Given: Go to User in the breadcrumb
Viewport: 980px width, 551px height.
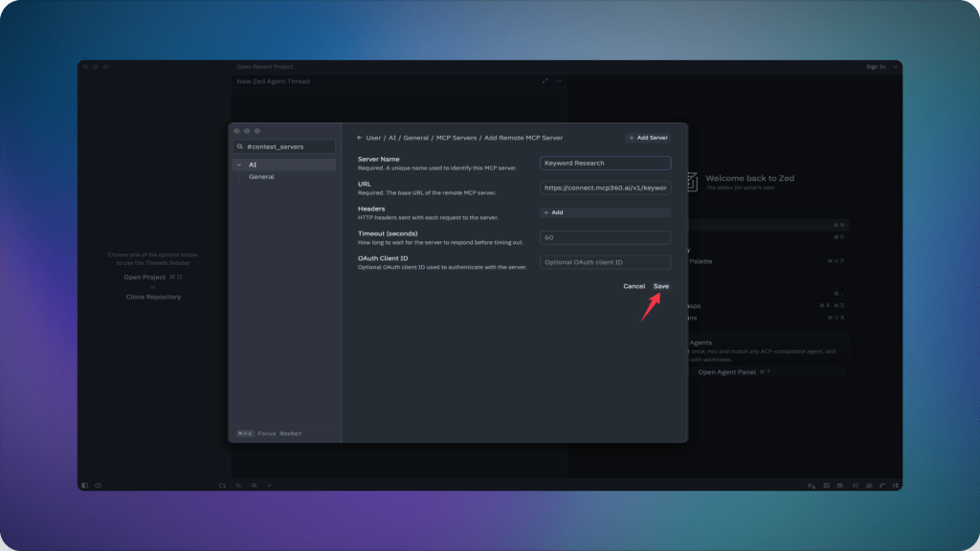Looking at the screenshot, I should tap(373, 138).
